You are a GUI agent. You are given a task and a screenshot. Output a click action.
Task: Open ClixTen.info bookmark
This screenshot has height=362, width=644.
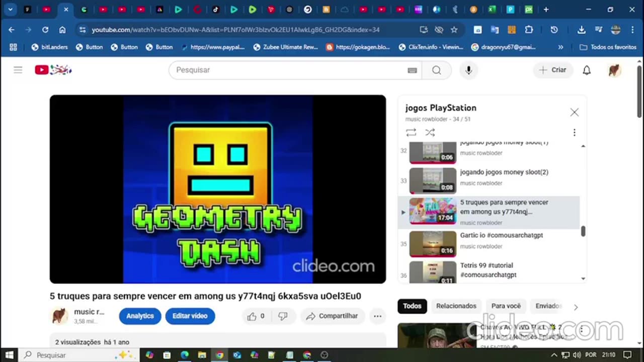pyautogui.click(x=432, y=47)
